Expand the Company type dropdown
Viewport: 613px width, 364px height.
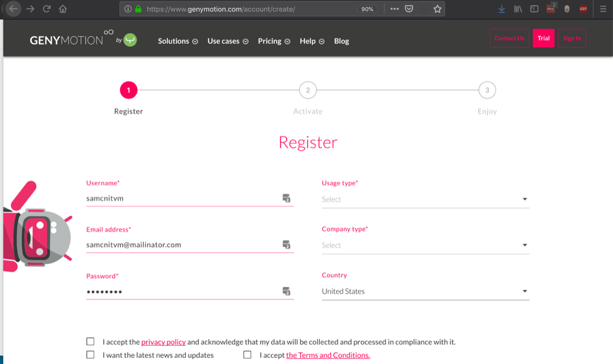425,245
